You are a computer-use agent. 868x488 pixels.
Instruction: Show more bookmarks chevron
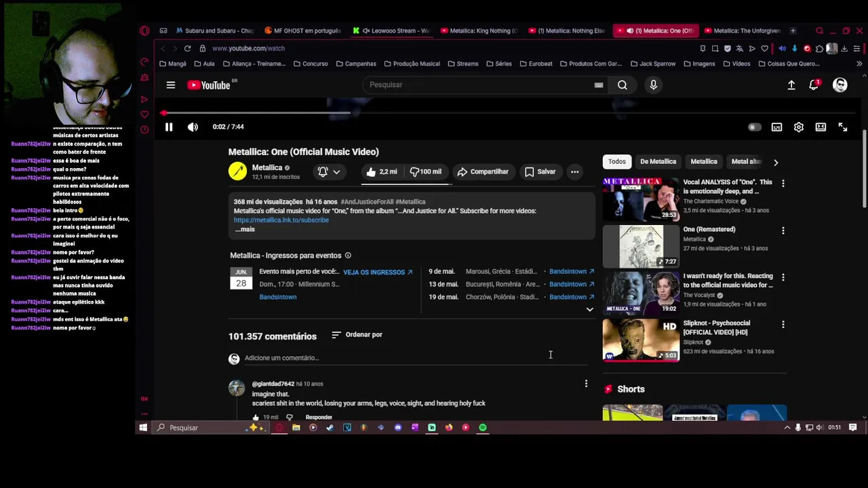click(x=859, y=64)
